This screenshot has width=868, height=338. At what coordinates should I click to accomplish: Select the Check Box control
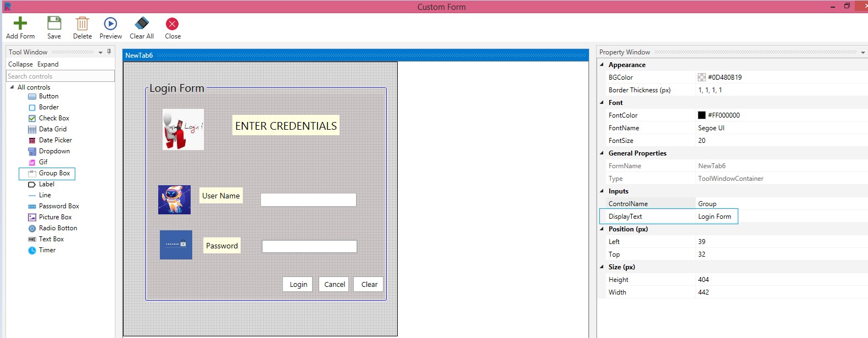(53, 118)
